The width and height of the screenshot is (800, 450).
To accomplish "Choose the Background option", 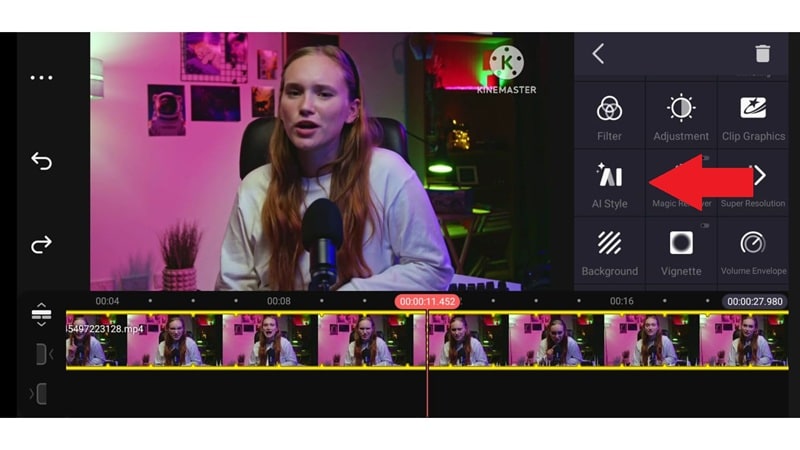I will pyautogui.click(x=609, y=252).
